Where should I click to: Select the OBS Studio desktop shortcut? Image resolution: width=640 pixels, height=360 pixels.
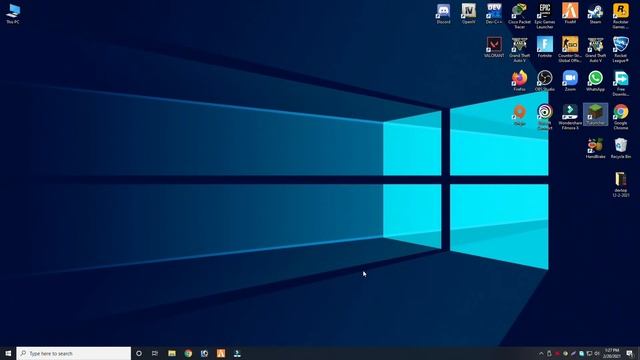(x=544, y=81)
